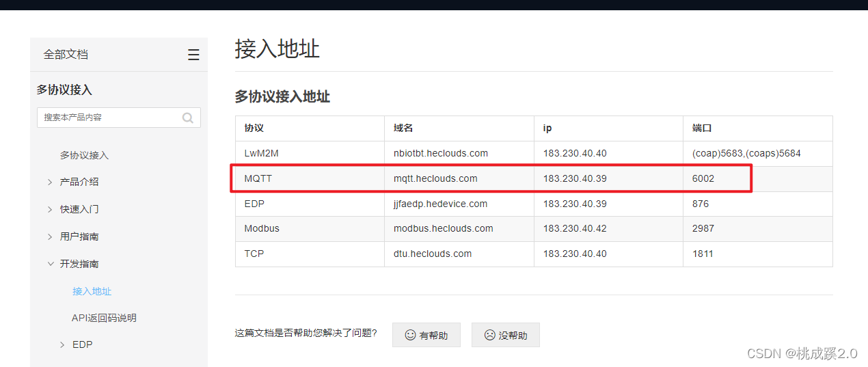The image size is (868, 367).
Task: Expand the 用户指南 section
Action: tap(50, 236)
